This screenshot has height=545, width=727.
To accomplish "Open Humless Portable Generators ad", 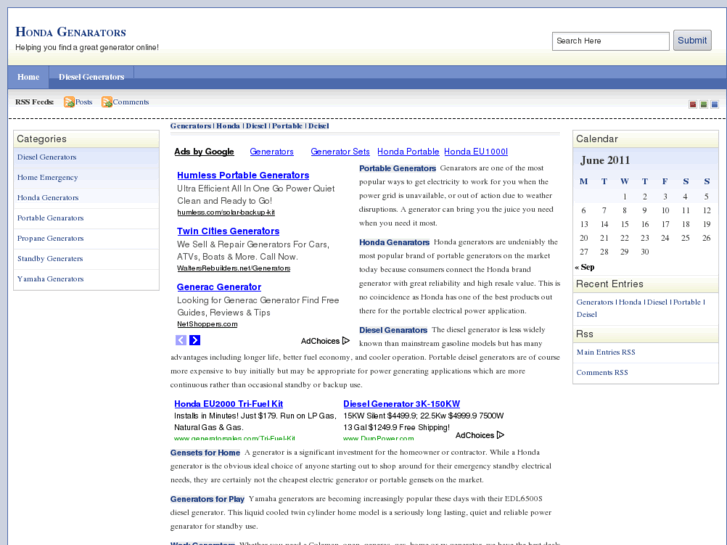I will [x=243, y=175].
